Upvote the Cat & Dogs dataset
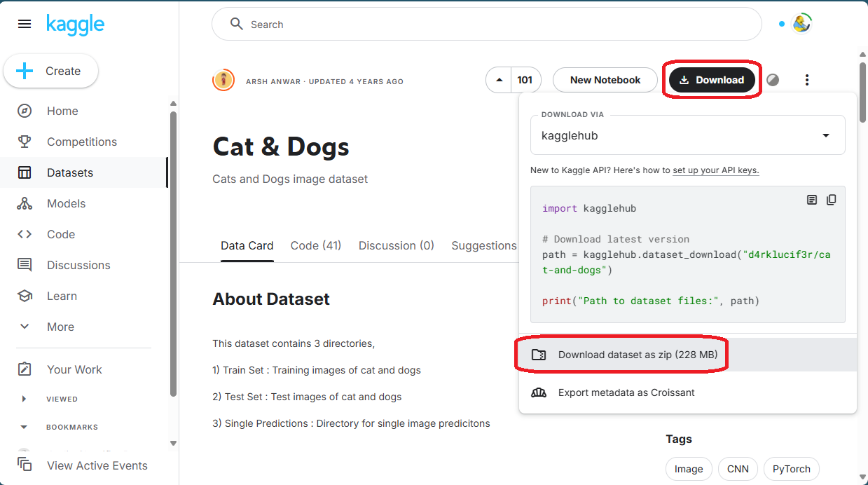 tap(499, 80)
